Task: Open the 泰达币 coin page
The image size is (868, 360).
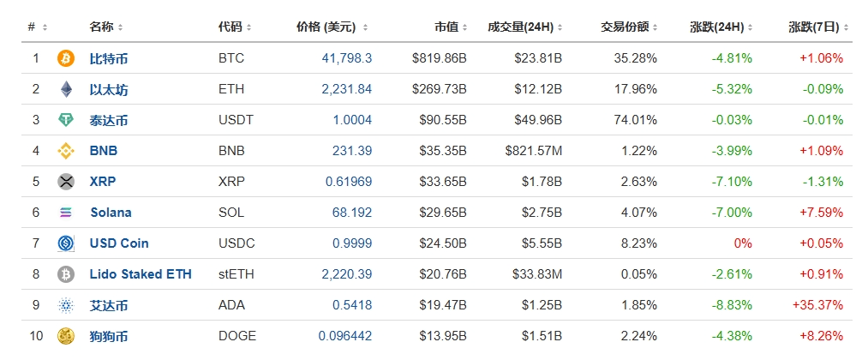Action: point(109,120)
